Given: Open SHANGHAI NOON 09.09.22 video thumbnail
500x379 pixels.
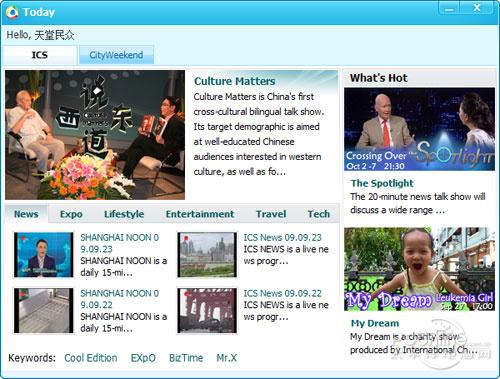Looking at the screenshot, I should coord(43,311).
